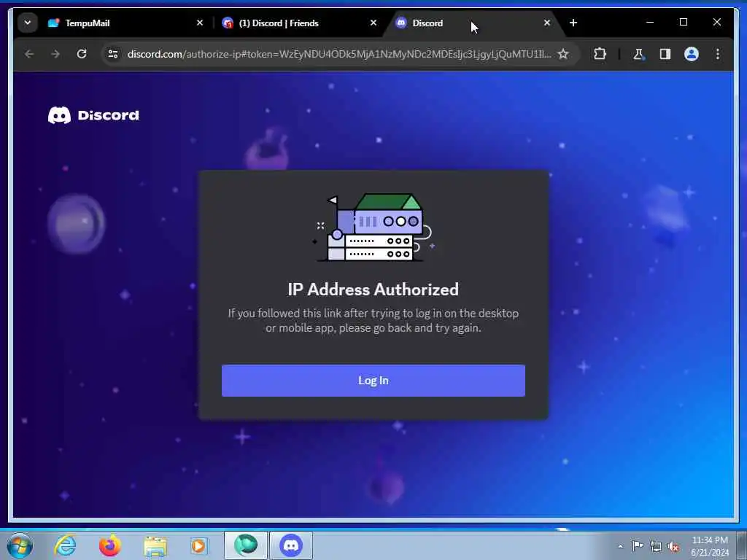Toggle the browser side panel

click(665, 54)
